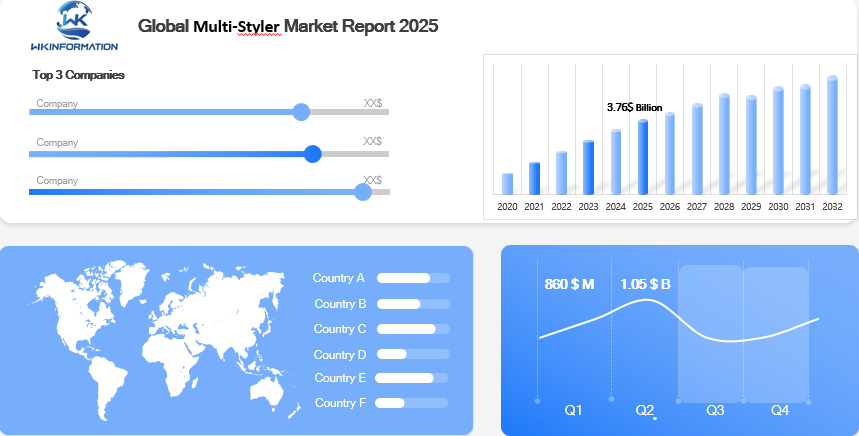The height and width of the screenshot is (436, 859).
Task: Click the 2020 bar in chart
Action: 507,184
